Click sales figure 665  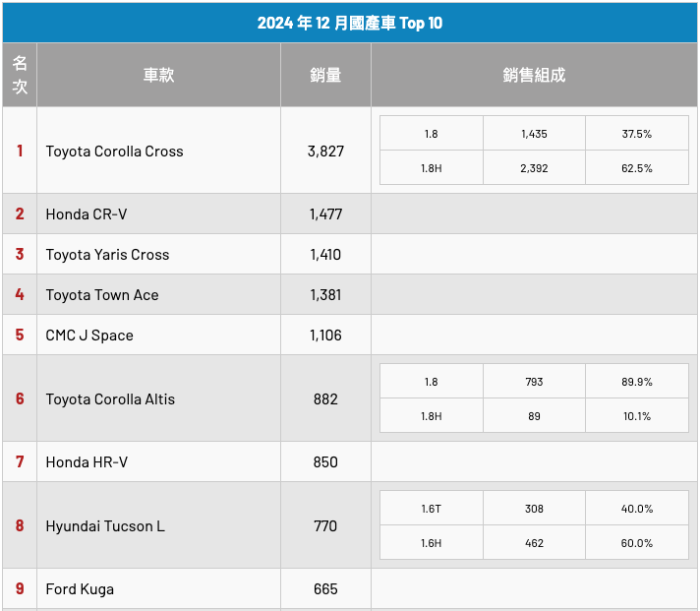[x=325, y=588]
